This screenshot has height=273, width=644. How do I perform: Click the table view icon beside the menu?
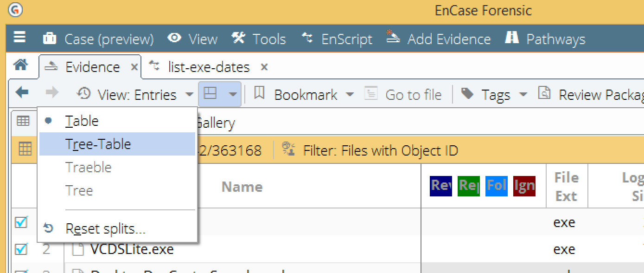point(23,121)
